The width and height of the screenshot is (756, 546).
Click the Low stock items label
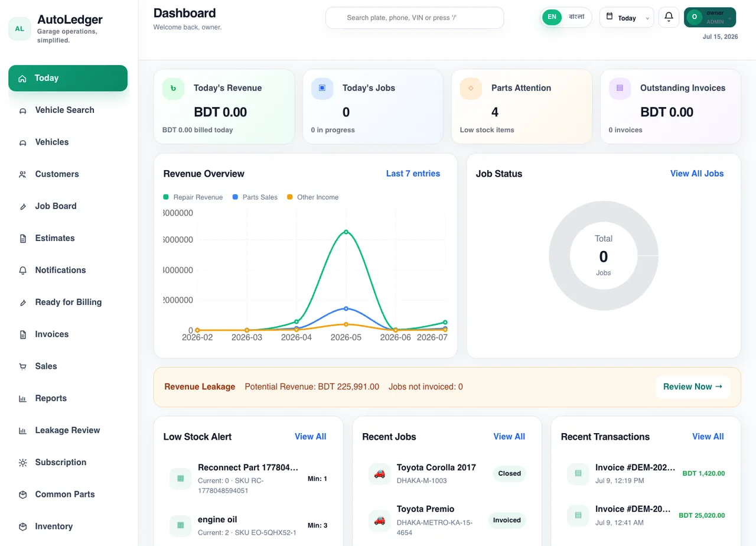[x=487, y=130]
